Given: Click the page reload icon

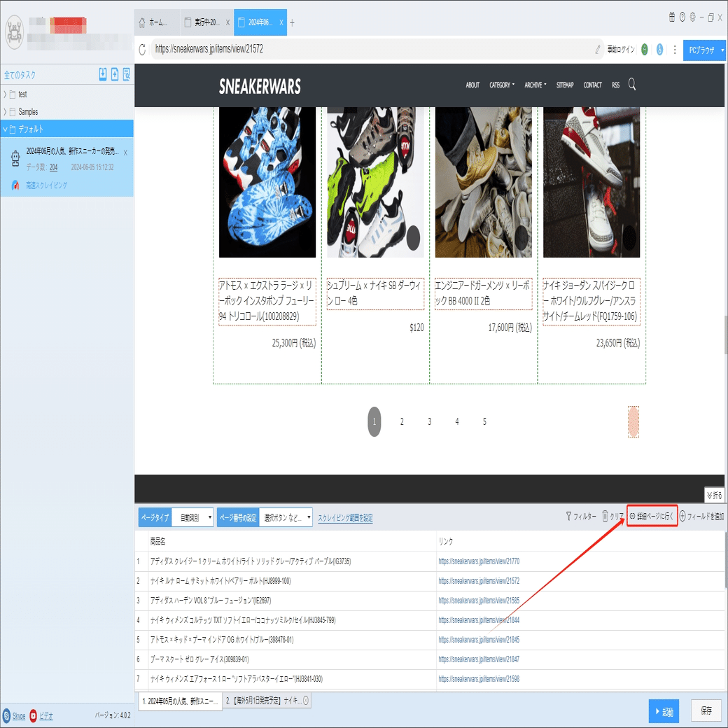Looking at the screenshot, I should click(x=143, y=49).
